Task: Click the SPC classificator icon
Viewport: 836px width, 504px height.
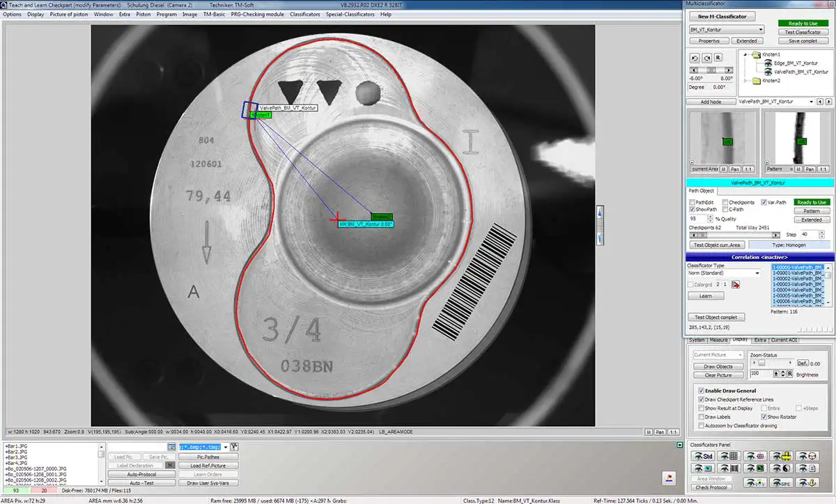Action: (x=782, y=482)
